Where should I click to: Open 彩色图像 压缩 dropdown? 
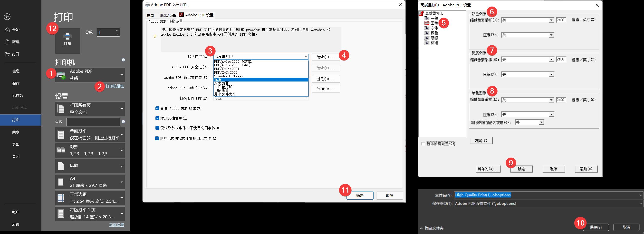[x=528, y=35]
